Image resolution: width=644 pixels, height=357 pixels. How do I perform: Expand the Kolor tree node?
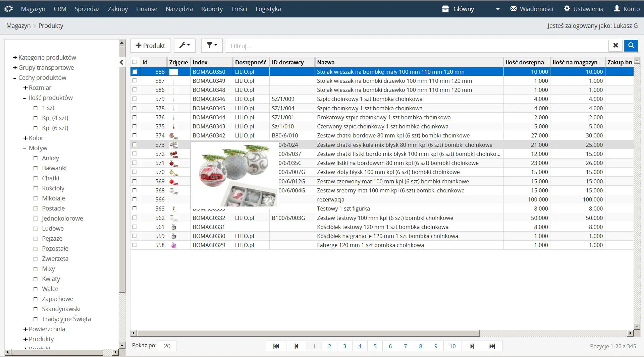pos(25,138)
